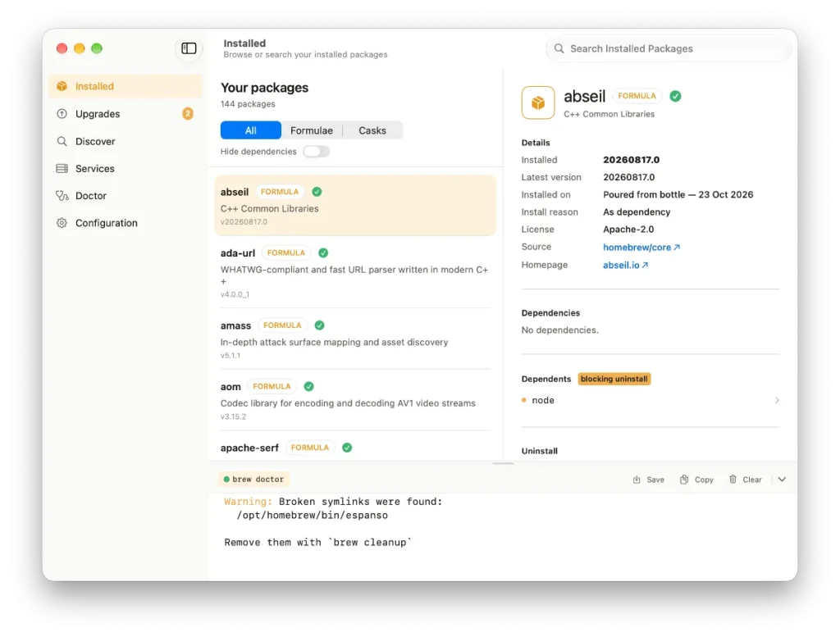Click the Upgrades arrow icon
The height and width of the screenshot is (637, 840).
point(62,113)
